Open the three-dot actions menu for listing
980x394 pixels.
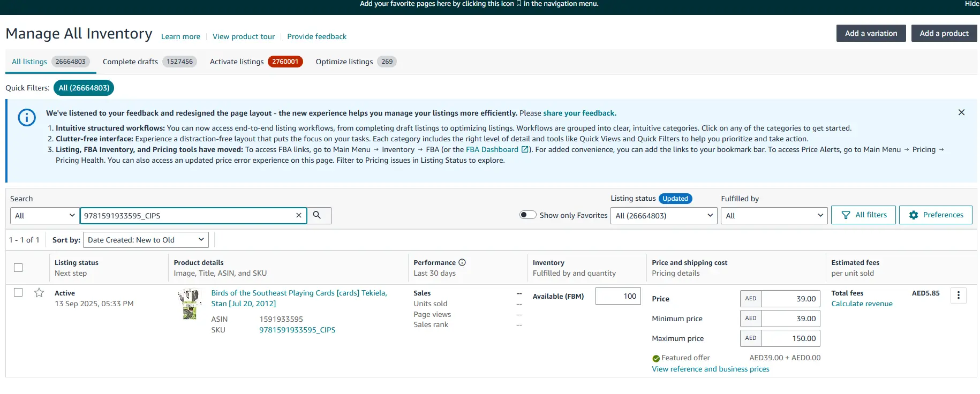tap(958, 295)
